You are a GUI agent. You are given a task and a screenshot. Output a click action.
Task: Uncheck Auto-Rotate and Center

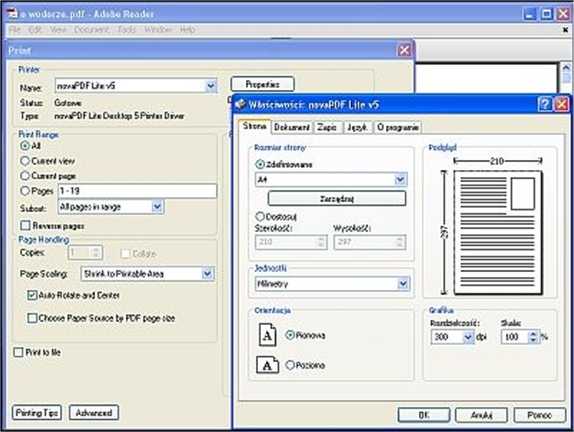click(x=32, y=295)
